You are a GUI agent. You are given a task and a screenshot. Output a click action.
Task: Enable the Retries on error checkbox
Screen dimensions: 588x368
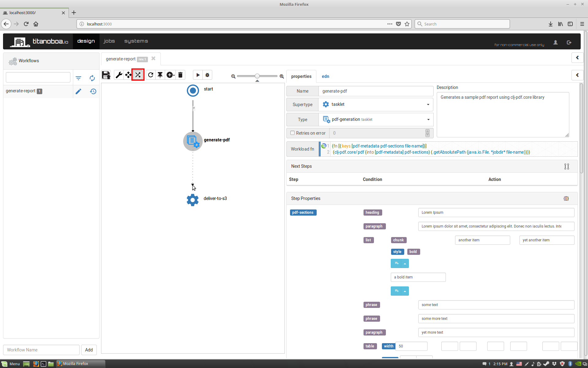point(292,133)
